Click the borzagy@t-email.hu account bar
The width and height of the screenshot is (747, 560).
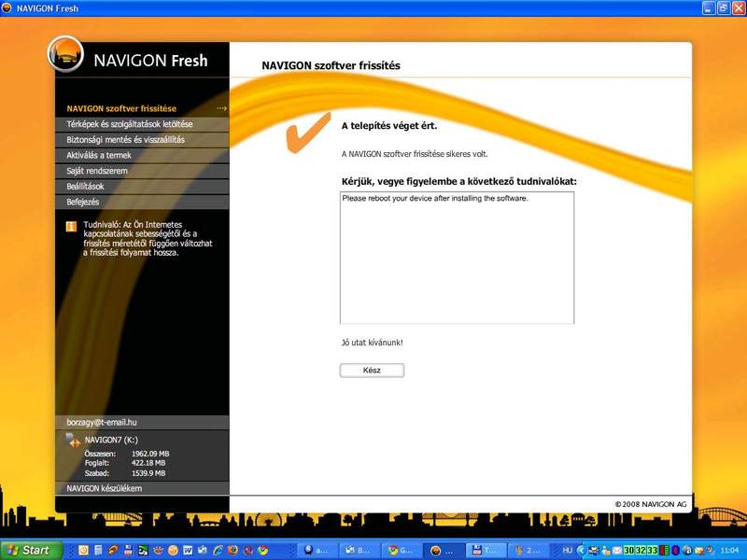142,423
